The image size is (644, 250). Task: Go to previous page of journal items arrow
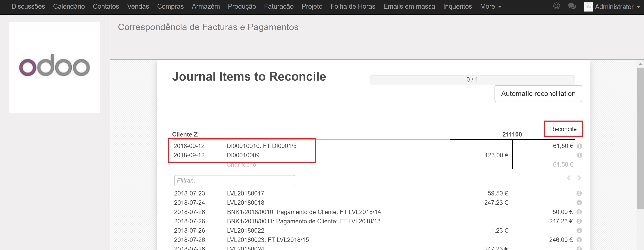pyautogui.click(x=569, y=178)
